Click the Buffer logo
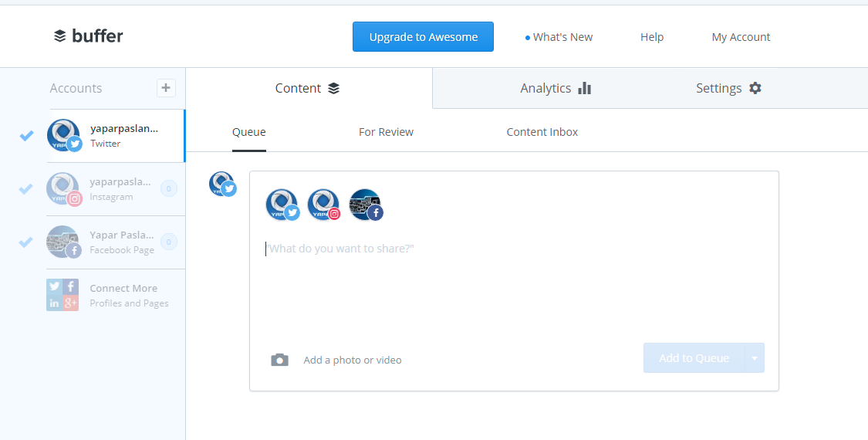868x440 pixels. coord(88,36)
